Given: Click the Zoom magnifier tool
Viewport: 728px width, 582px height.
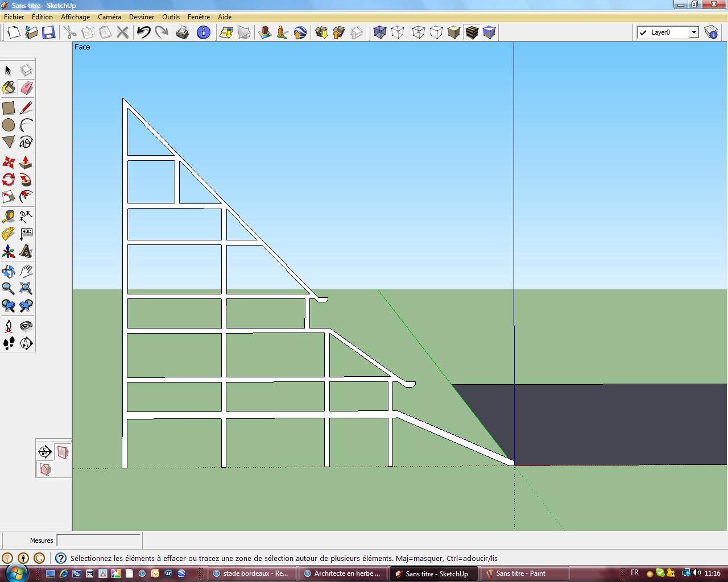Looking at the screenshot, I should click(9, 288).
